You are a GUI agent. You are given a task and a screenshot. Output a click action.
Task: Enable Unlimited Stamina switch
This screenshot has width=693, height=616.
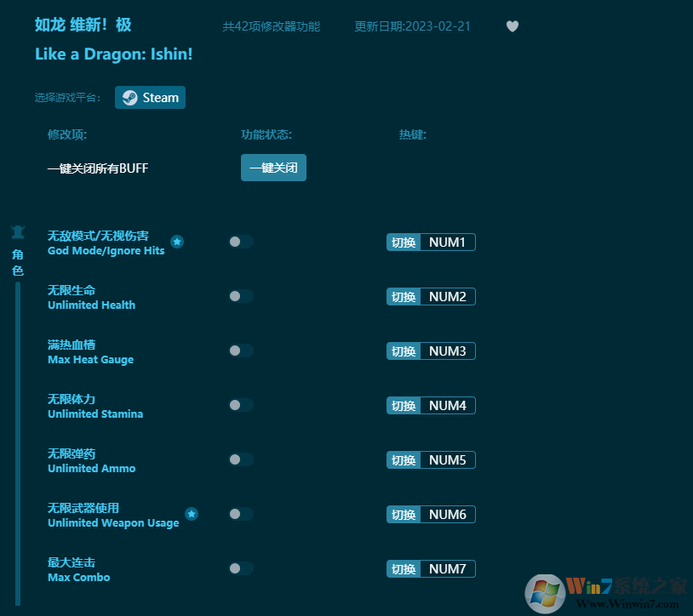(241, 405)
